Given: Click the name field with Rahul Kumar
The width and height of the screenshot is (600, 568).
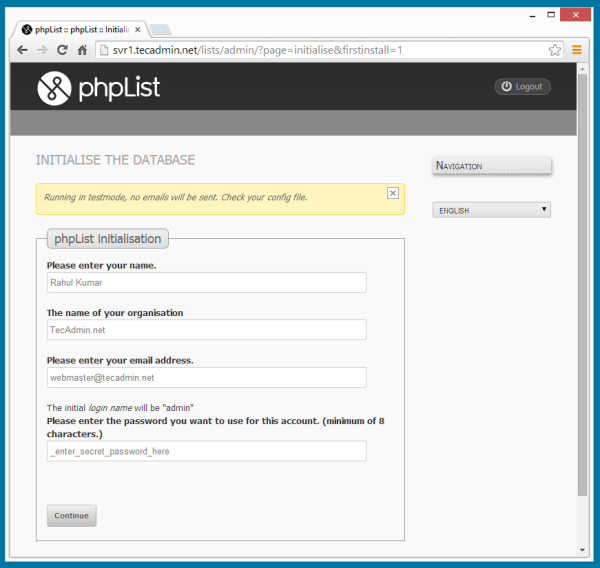Looking at the screenshot, I should tap(206, 283).
